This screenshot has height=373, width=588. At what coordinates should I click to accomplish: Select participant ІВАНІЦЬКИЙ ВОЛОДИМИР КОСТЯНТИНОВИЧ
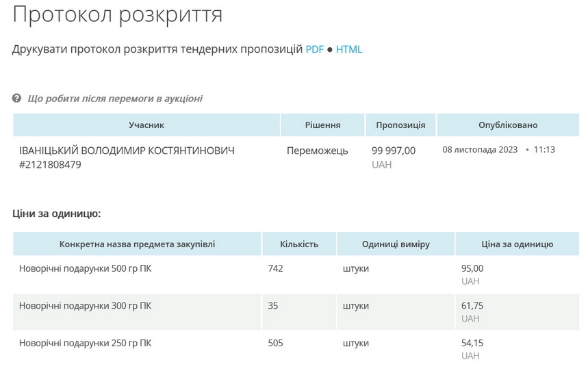pyautogui.click(x=127, y=151)
